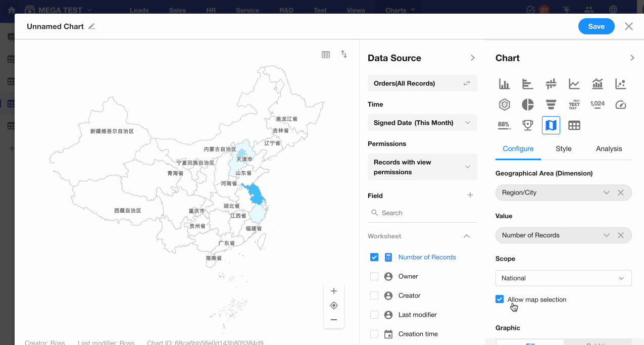The image size is (644, 345).
Task: Collapse the Worksheet field section
Action: pos(467,236)
